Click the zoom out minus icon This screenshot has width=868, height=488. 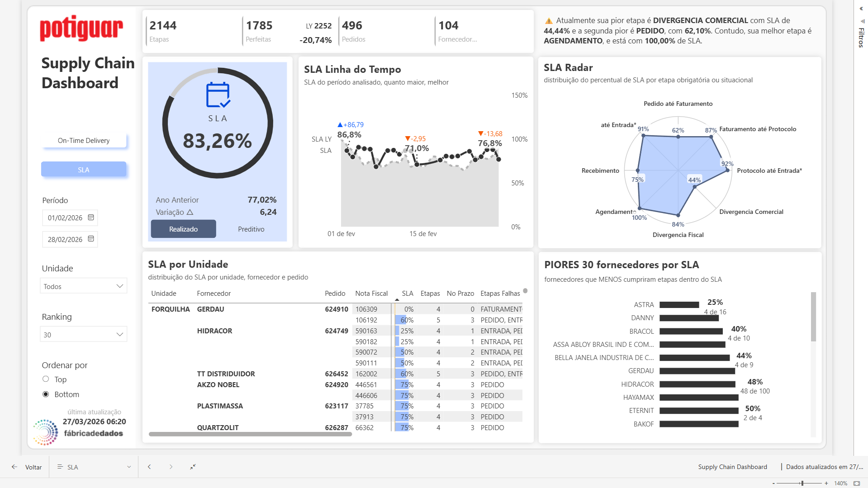coord(774,483)
